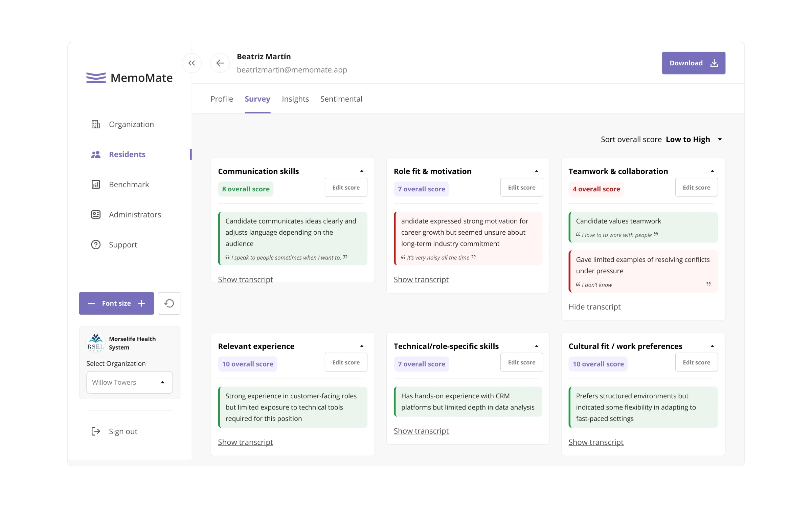Download the resident report
This screenshot has height=508, width=812.
pyautogui.click(x=694, y=63)
